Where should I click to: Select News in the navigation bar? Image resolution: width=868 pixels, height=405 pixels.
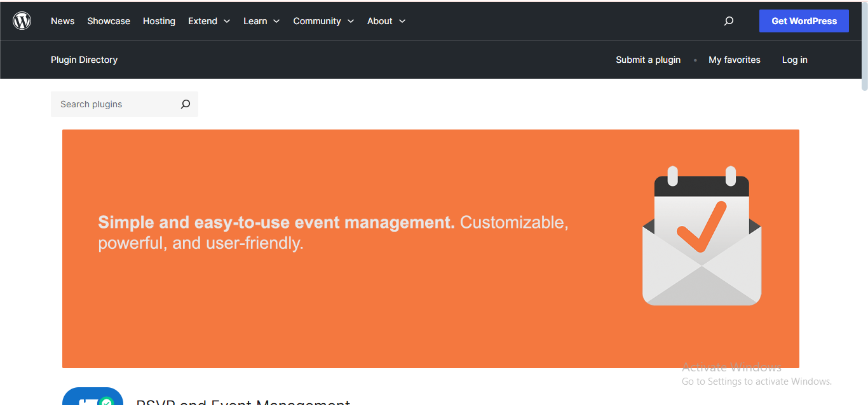[62, 20]
